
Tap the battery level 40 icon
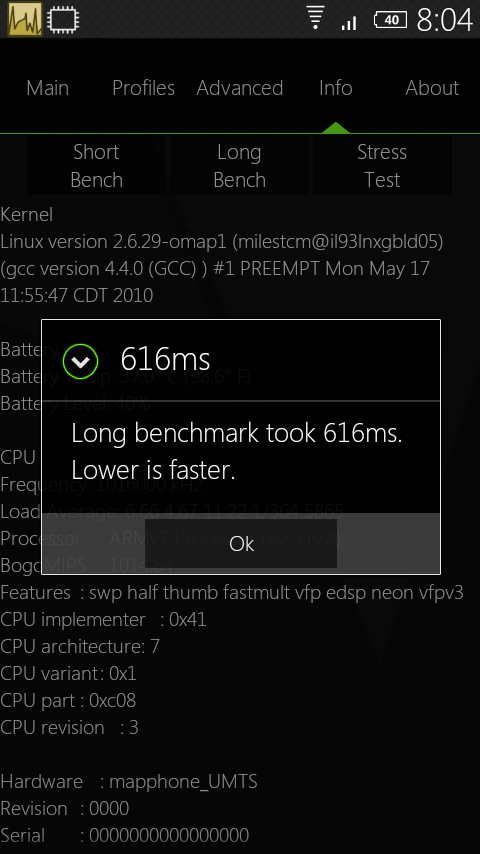pos(390,21)
